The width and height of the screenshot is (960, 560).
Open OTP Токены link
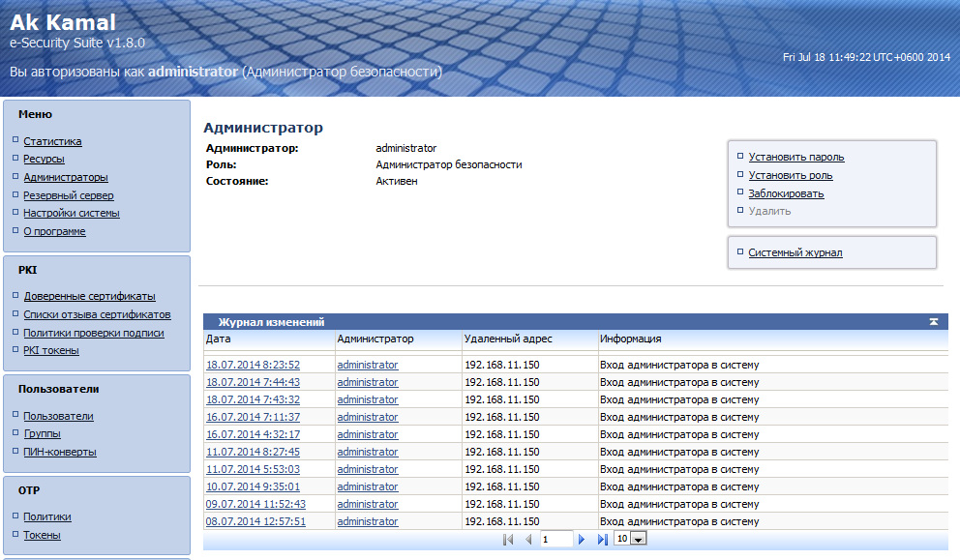tap(43, 536)
